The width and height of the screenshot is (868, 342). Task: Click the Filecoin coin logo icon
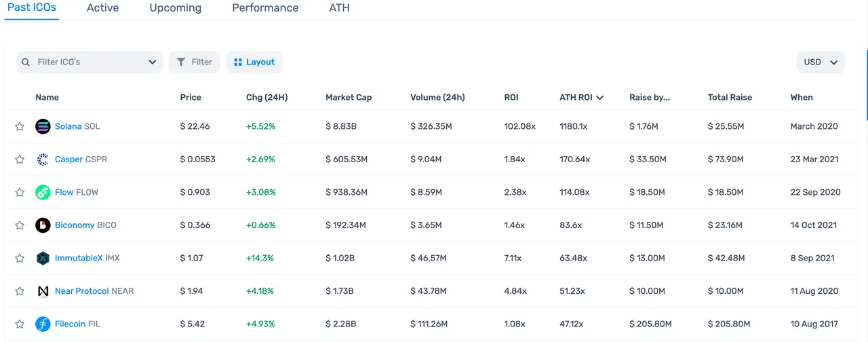point(43,324)
